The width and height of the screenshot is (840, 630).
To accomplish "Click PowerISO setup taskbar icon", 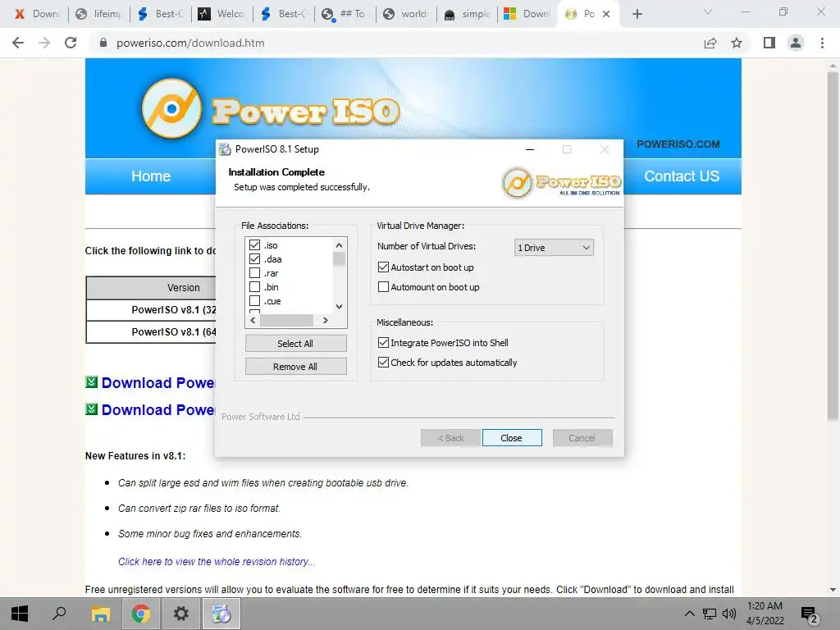I will pyautogui.click(x=221, y=614).
